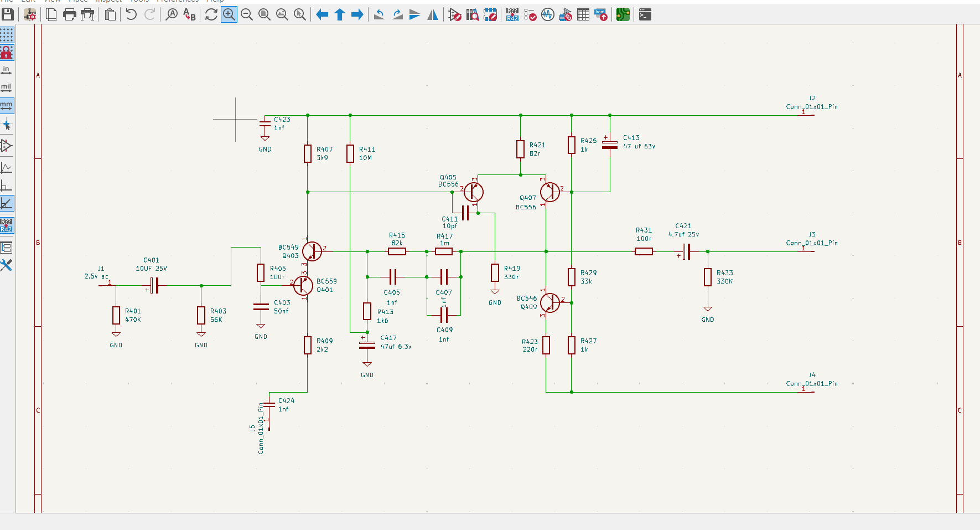Toggle the properties manager panel
Image resolution: width=980 pixels, height=530 pixels.
(7, 265)
